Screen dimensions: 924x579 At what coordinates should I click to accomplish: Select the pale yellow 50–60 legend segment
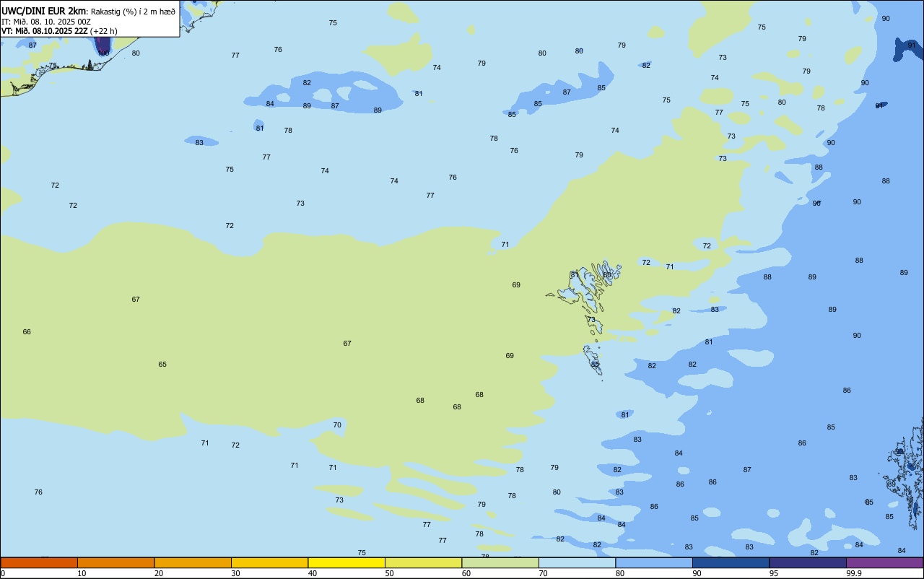coord(423,562)
